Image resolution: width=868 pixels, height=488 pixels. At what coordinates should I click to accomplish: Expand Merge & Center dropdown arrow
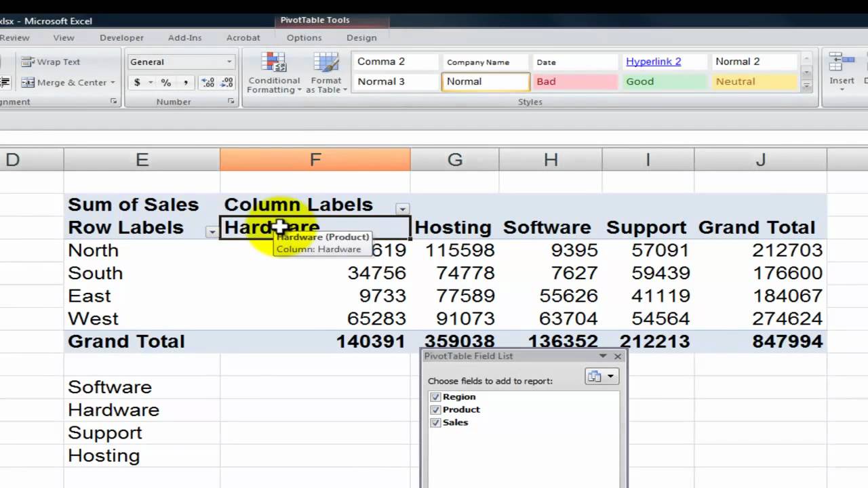(x=113, y=83)
